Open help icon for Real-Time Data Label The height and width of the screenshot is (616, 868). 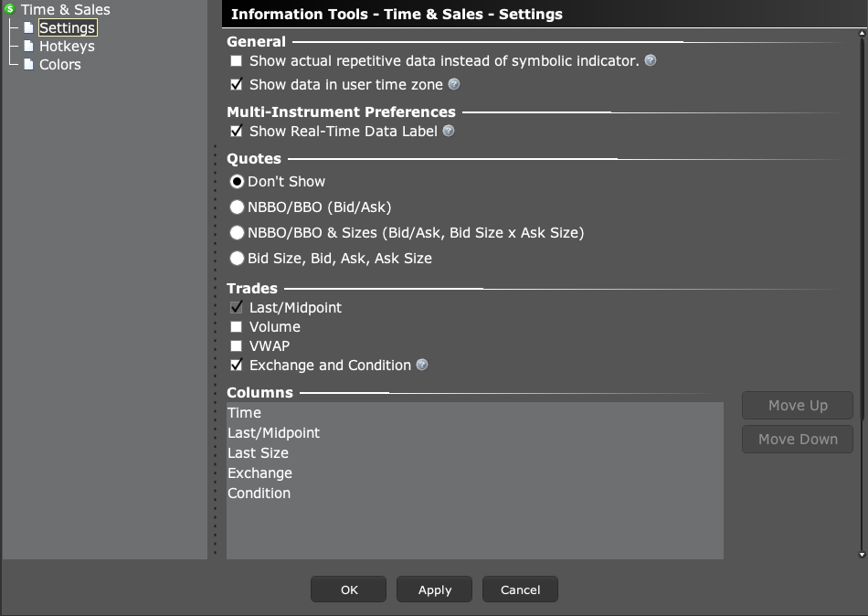pos(449,131)
